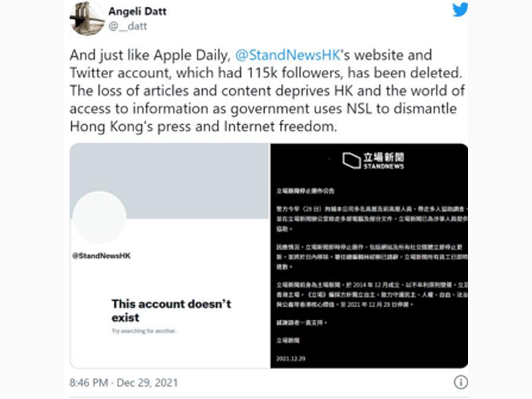View the deleted account screenshot image

coord(170,255)
